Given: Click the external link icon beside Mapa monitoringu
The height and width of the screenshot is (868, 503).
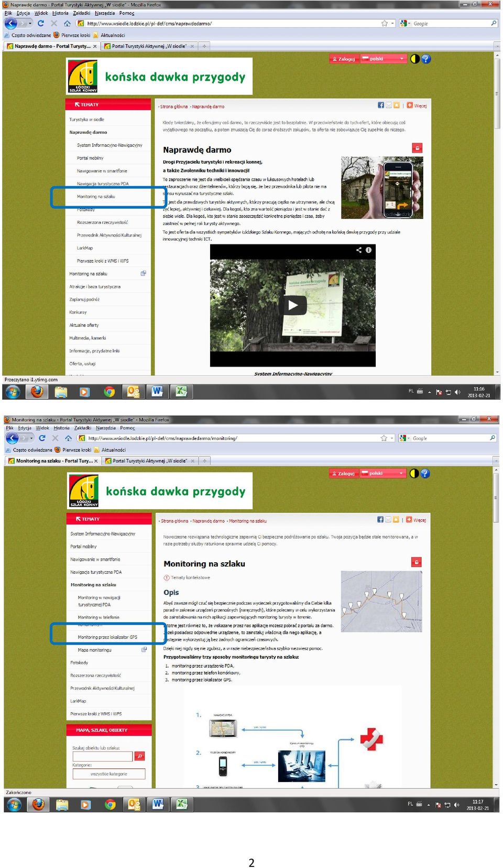Looking at the screenshot, I should [x=144, y=649].
